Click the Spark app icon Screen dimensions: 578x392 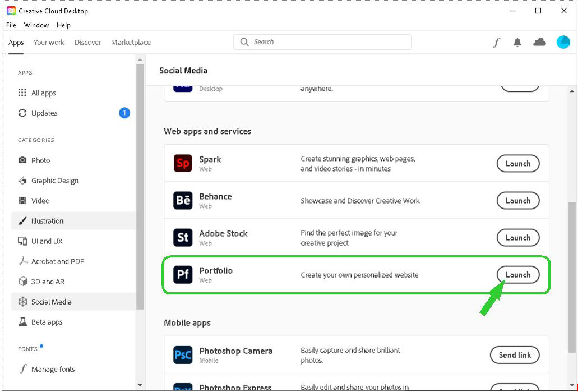[183, 163]
